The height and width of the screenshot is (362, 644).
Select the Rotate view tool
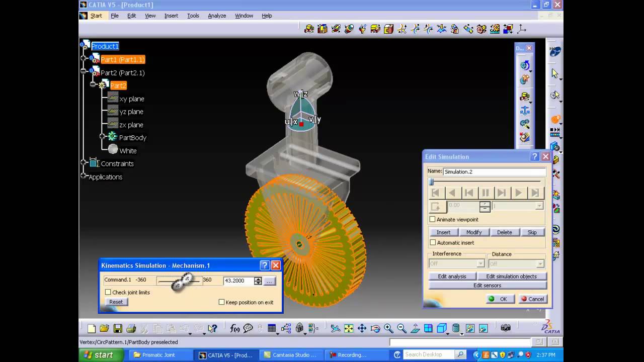click(x=375, y=328)
